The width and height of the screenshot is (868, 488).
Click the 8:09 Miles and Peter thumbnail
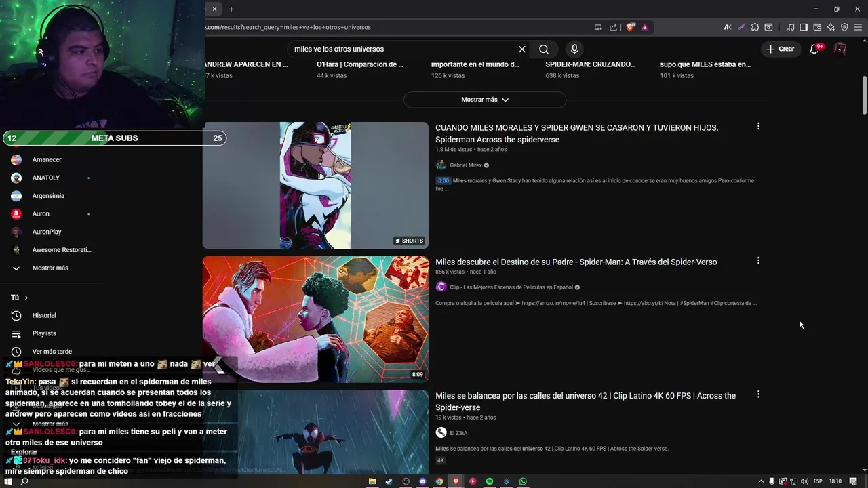[x=315, y=319]
